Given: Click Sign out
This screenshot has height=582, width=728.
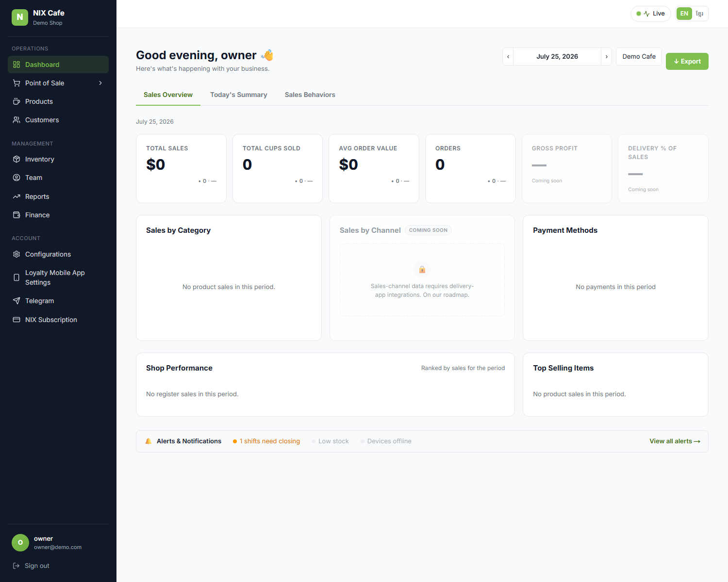Looking at the screenshot, I should pos(31,566).
